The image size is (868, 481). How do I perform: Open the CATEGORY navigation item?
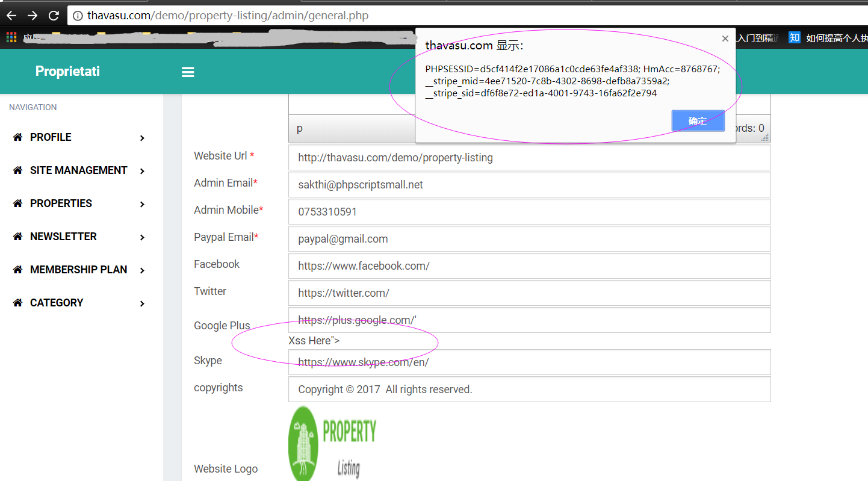pyautogui.click(x=81, y=303)
